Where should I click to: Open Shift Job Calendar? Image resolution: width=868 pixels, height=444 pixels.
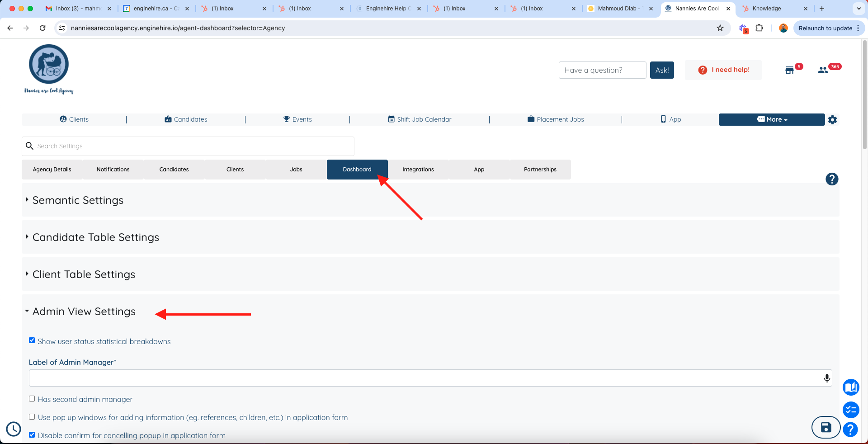coord(420,119)
